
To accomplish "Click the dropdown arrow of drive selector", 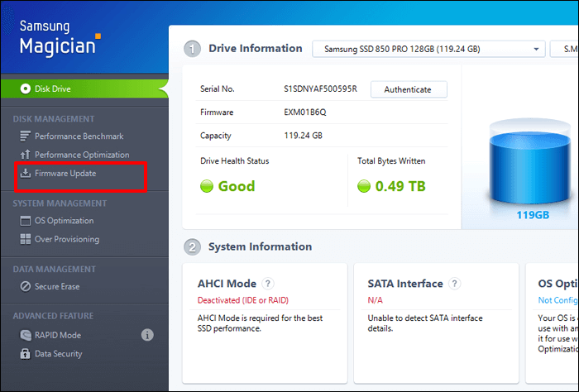I will tap(536, 49).
